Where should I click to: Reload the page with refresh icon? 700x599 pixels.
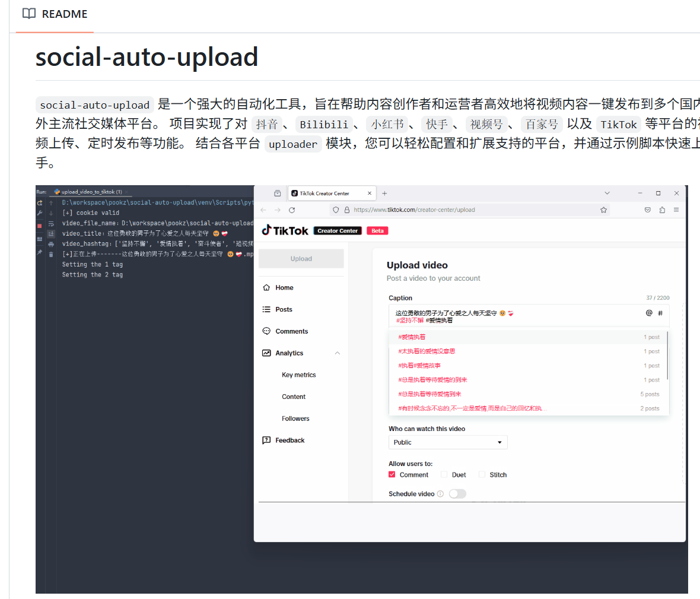click(x=292, y=210)
